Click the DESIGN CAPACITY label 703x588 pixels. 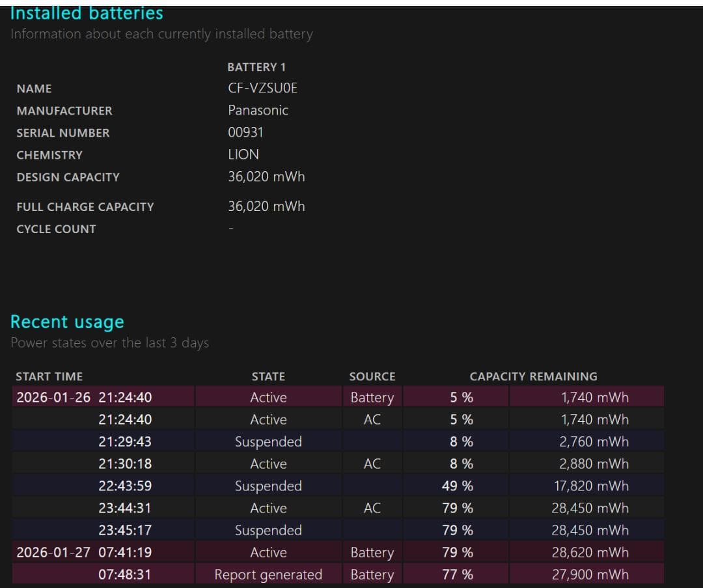tap(68, 177)
